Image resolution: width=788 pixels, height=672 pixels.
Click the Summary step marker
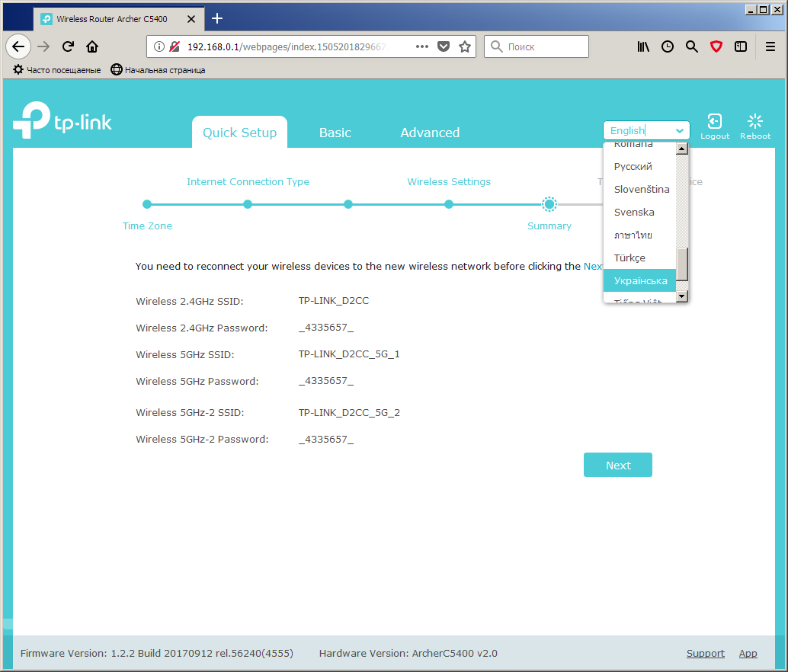click(549, 204)
